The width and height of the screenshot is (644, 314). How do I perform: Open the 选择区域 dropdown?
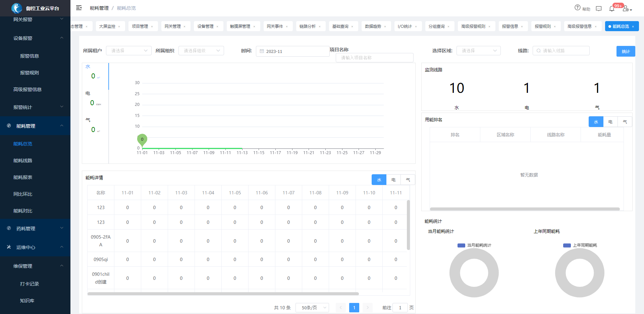click(x=479, y=51)
